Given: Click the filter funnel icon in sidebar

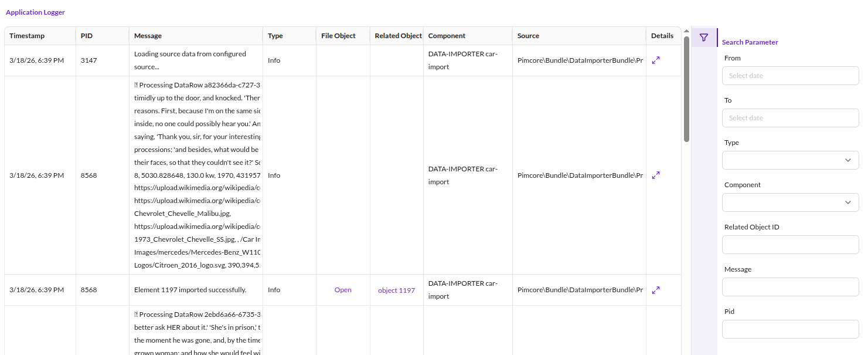Looking at the screenshot, I should pos(704,38).
